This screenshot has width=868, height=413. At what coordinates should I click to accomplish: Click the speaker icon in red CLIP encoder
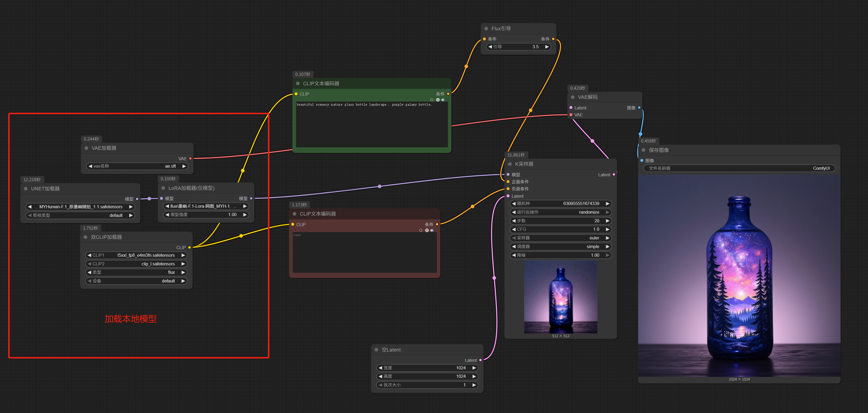(x=432, y=230)
